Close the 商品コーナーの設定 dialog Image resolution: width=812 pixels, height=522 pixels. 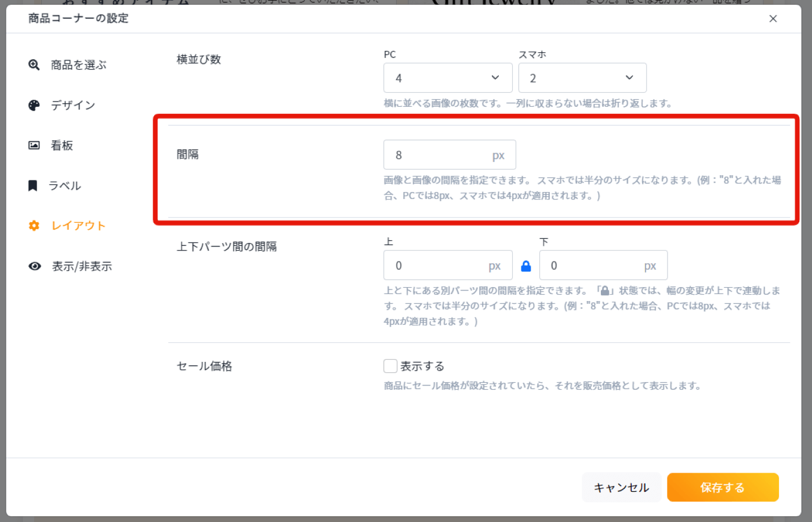[x=773, y=19]
